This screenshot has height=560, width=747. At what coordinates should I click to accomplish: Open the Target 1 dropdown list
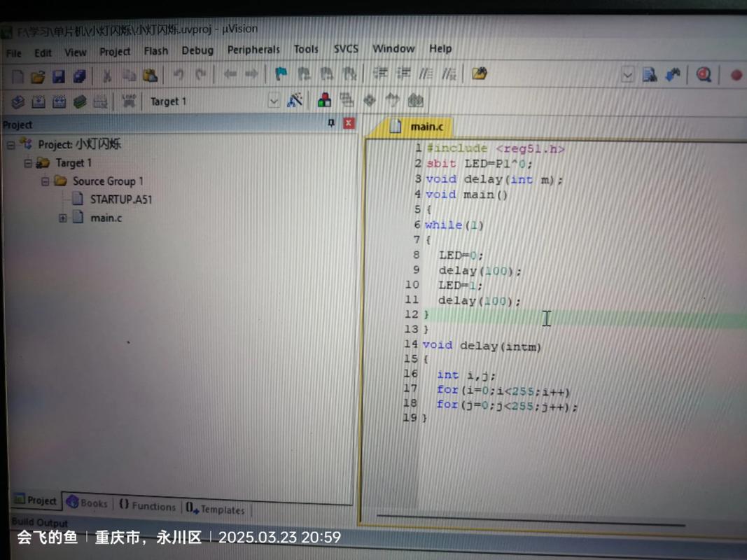pyautogui.click(x=273, y=101)
